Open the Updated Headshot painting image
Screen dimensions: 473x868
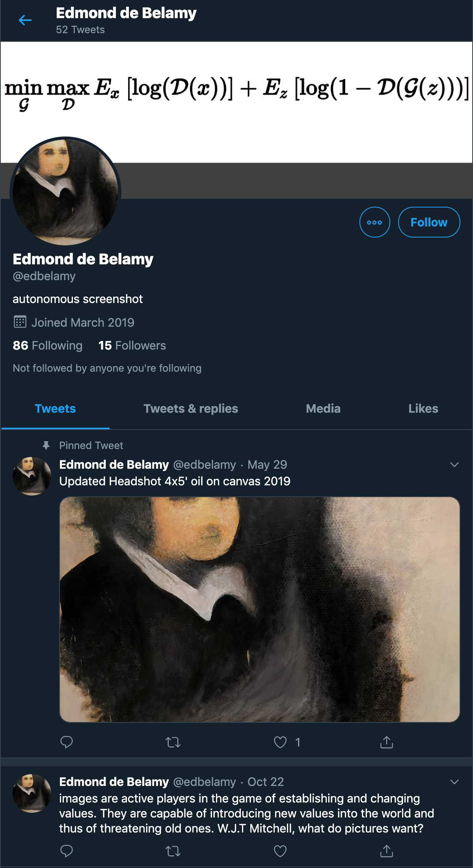click(x=260, y=610)
